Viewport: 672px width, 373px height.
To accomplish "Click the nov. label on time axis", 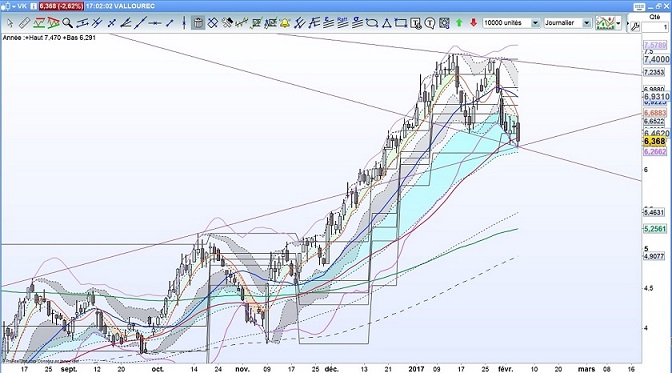I will (242, 369).
